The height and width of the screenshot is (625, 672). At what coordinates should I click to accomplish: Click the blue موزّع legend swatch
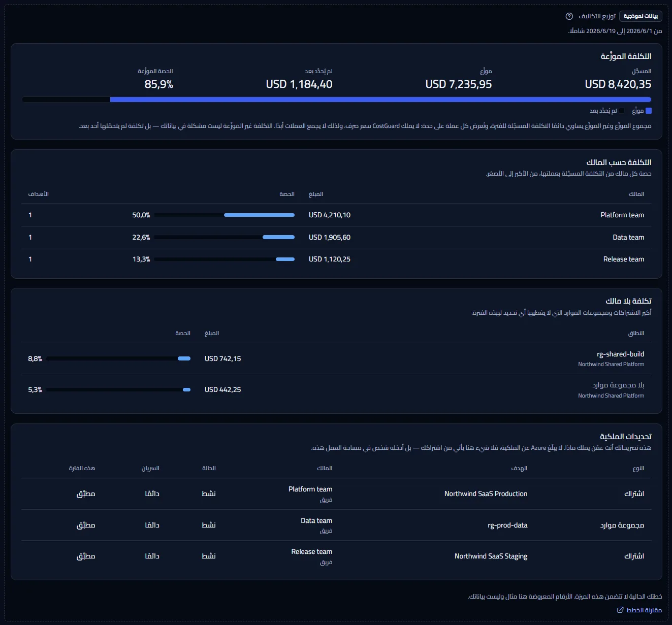coord(649,111)
